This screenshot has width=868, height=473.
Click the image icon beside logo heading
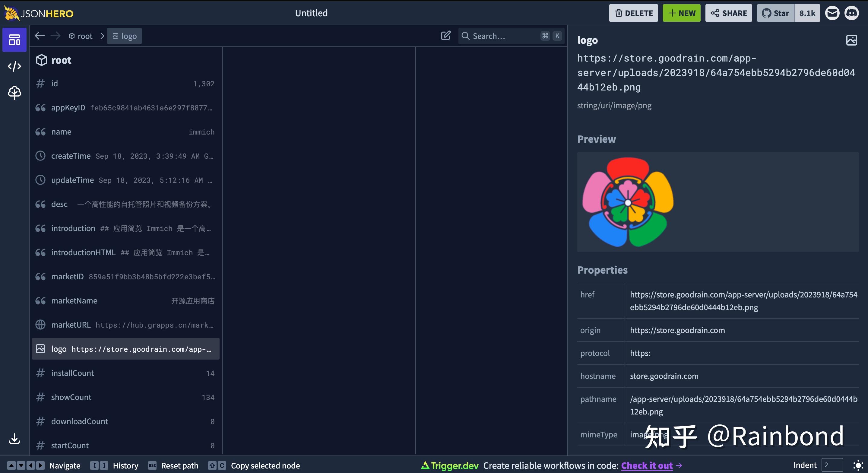click(x=851, y=40)
